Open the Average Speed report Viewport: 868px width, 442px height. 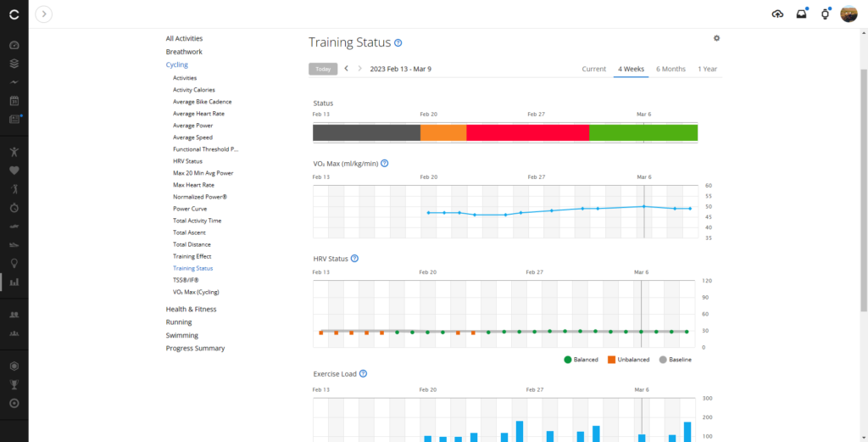[192, 137]
